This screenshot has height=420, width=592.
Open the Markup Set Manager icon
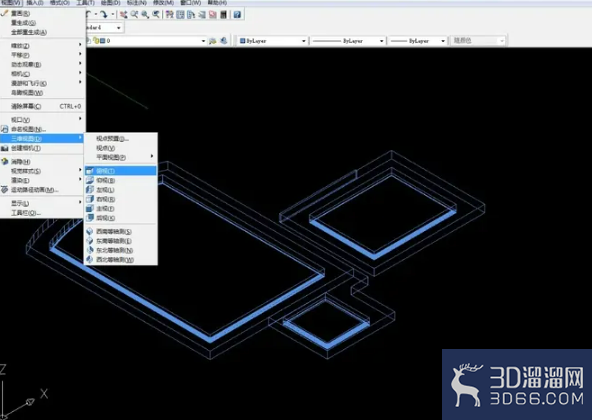pyautogui.click(x=213, y=14)
